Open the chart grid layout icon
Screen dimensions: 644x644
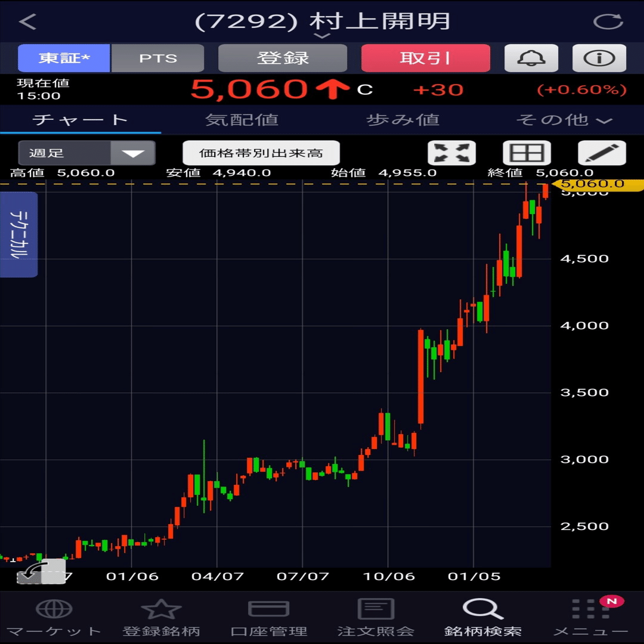pos(527,153)
